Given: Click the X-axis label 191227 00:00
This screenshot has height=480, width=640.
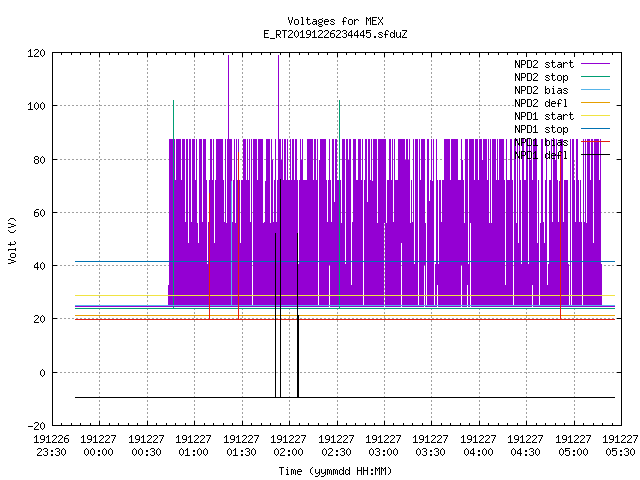Looking at the screenshot, I should tap(98, 446).
